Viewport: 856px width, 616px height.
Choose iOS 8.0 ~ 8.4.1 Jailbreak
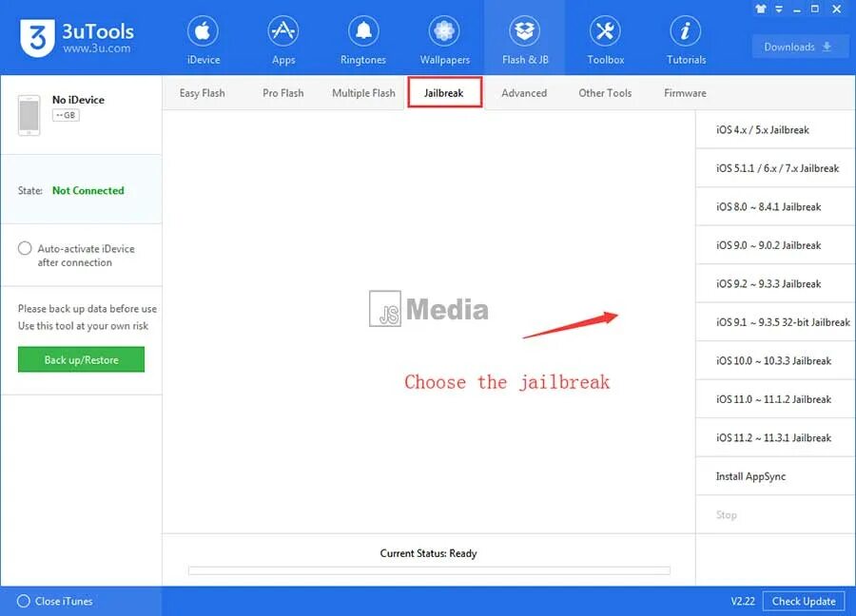click(x=775, y=207)
